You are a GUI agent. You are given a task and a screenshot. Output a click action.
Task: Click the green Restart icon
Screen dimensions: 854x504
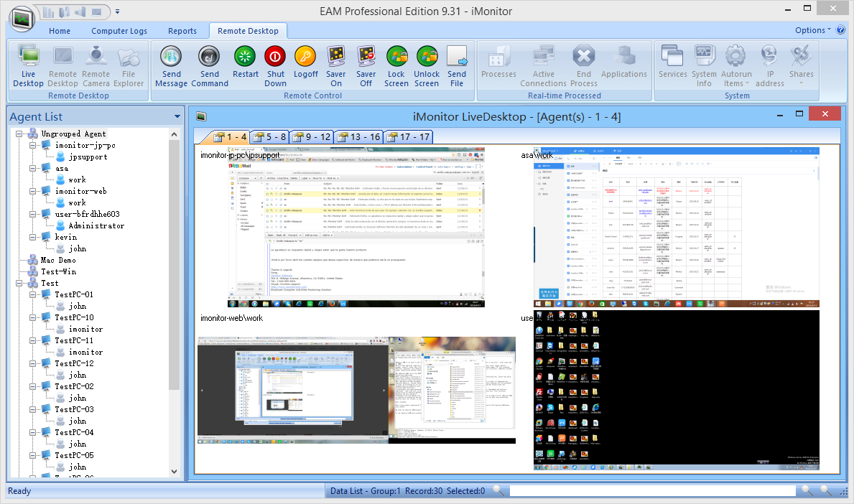246,66
